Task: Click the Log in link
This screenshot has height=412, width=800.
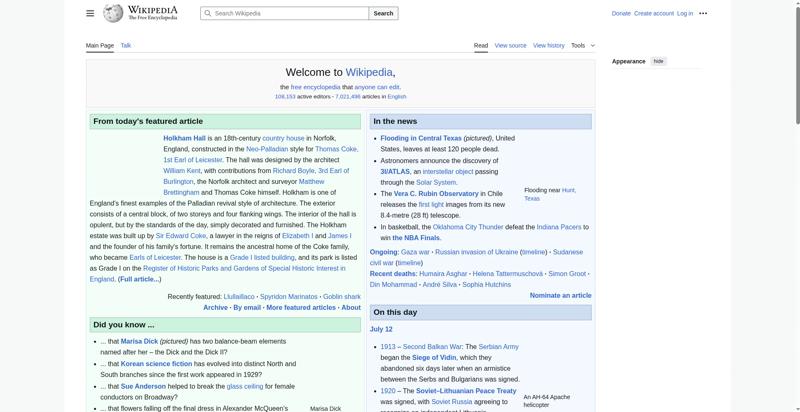Action: coord(685,13)
